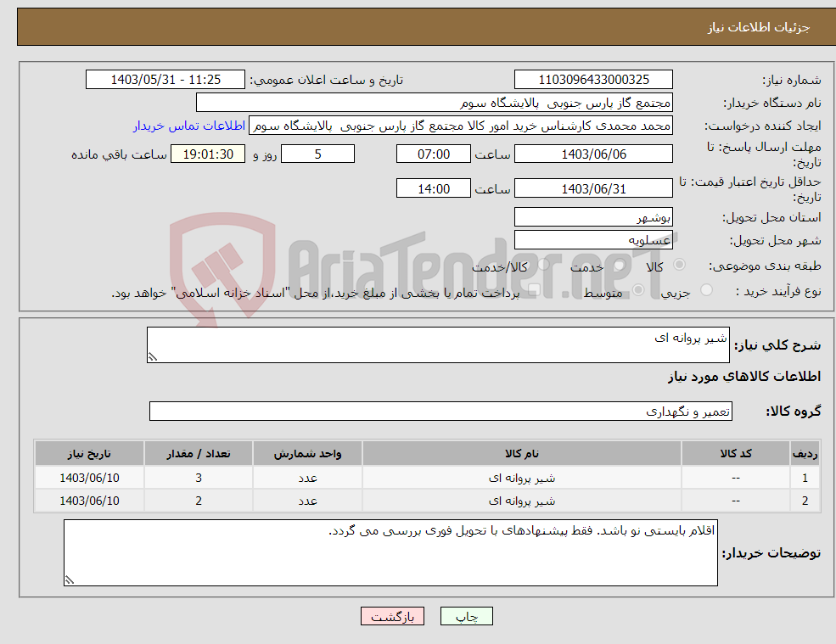Click unit عدد in row 2

point(307,501)
